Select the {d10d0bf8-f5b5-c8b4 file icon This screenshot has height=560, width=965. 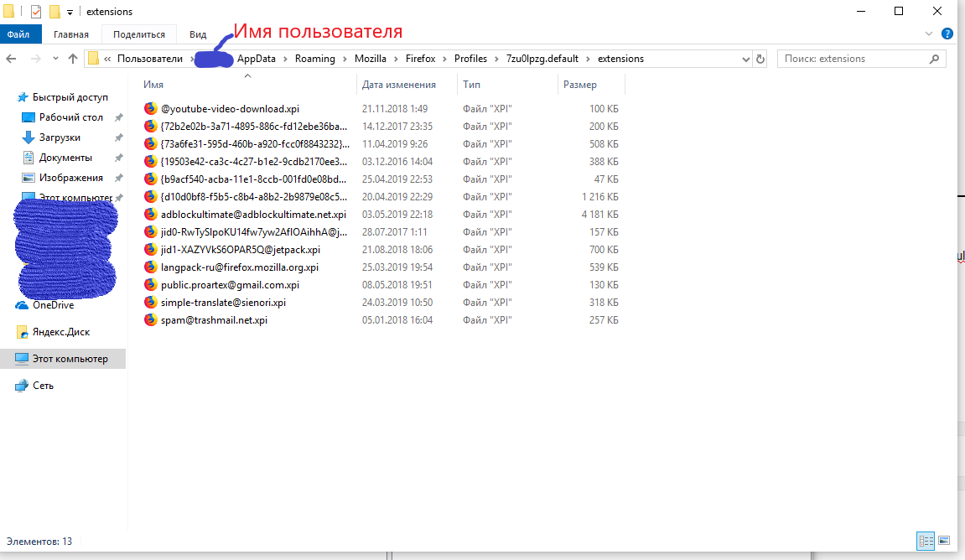(151, 196)
